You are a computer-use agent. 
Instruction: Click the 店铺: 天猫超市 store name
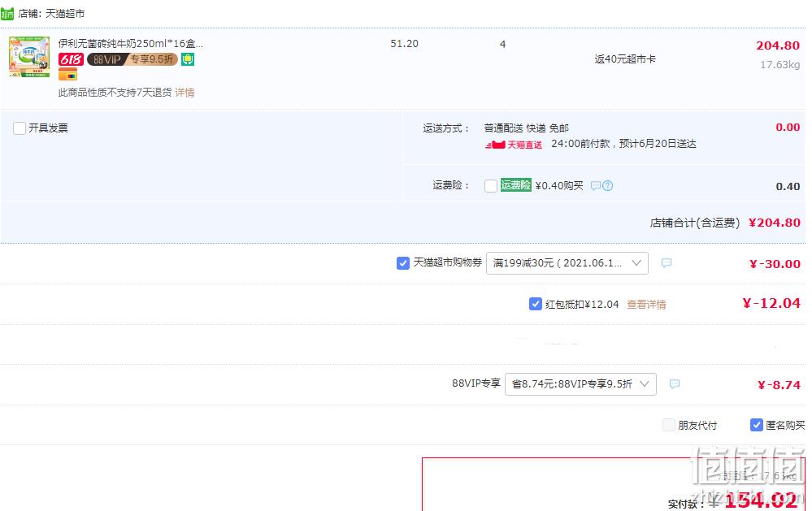(x=51, y=14)
